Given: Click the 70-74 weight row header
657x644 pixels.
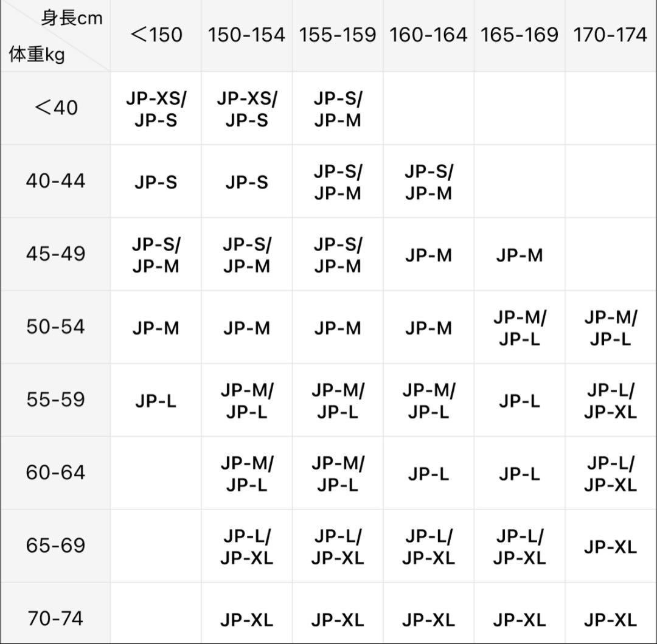Looking at the screenshot, I should point(56,618).
